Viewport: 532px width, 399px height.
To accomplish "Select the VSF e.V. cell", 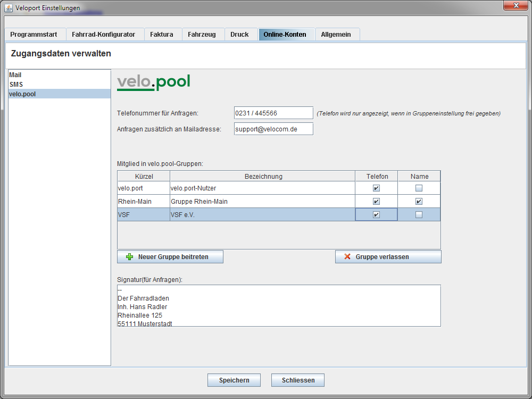I will [x=263, y=215].
